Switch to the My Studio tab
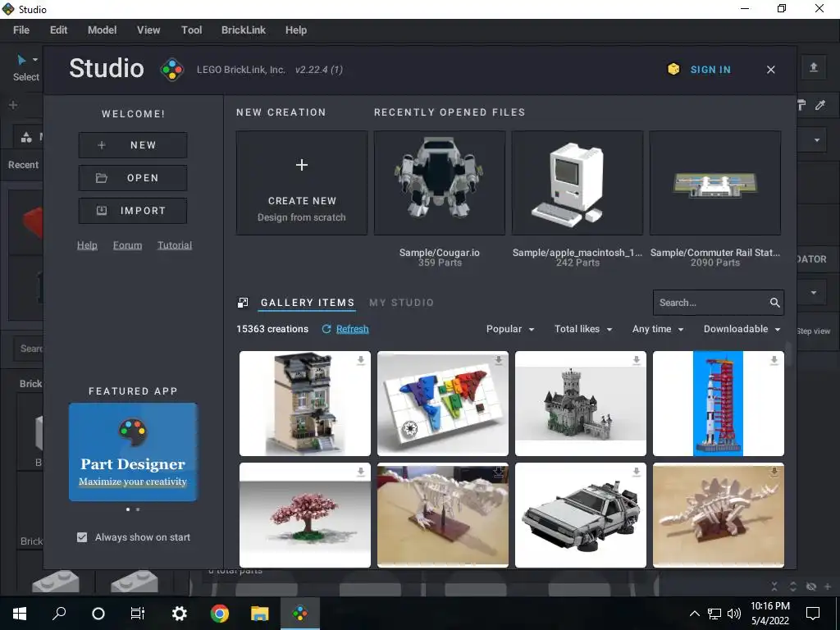 click(x=401, y=303)
